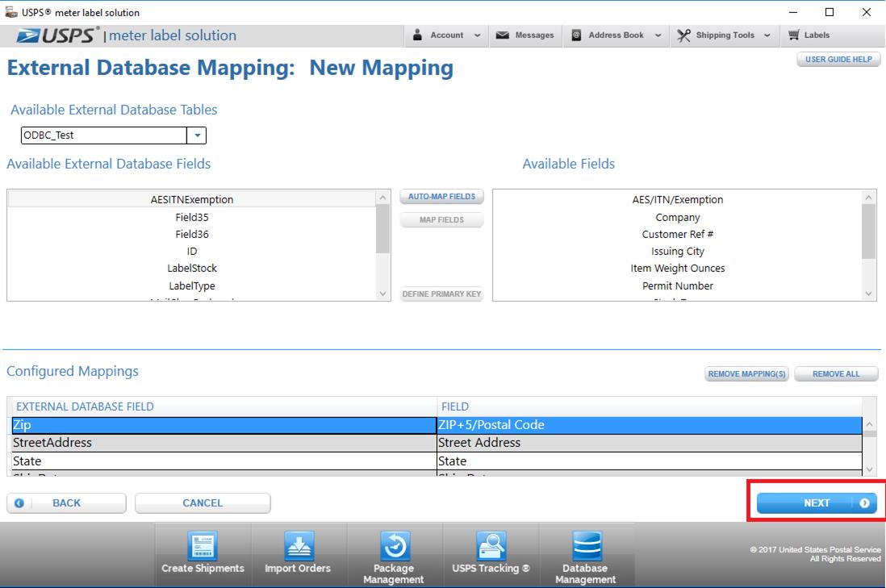The width and height of the screenshot is (886, 588).
Task: Select the StreetAddress external field cell
Action: click(224, 443)
